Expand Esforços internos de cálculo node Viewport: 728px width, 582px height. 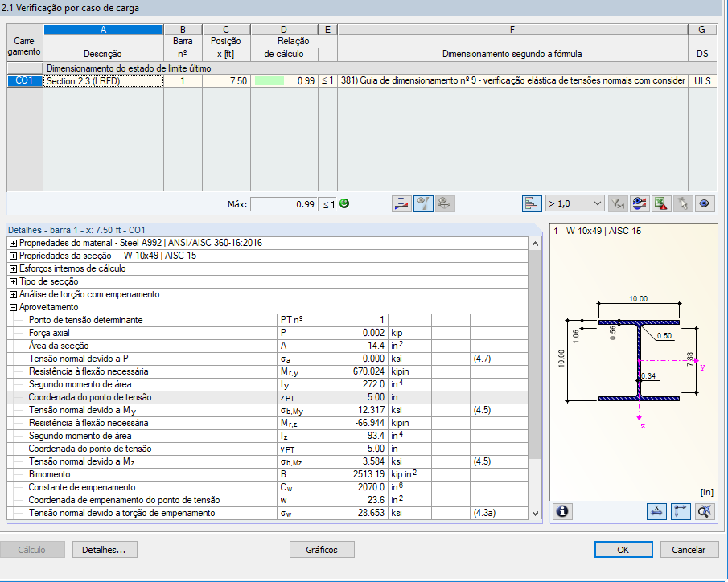tap(13, 268)
